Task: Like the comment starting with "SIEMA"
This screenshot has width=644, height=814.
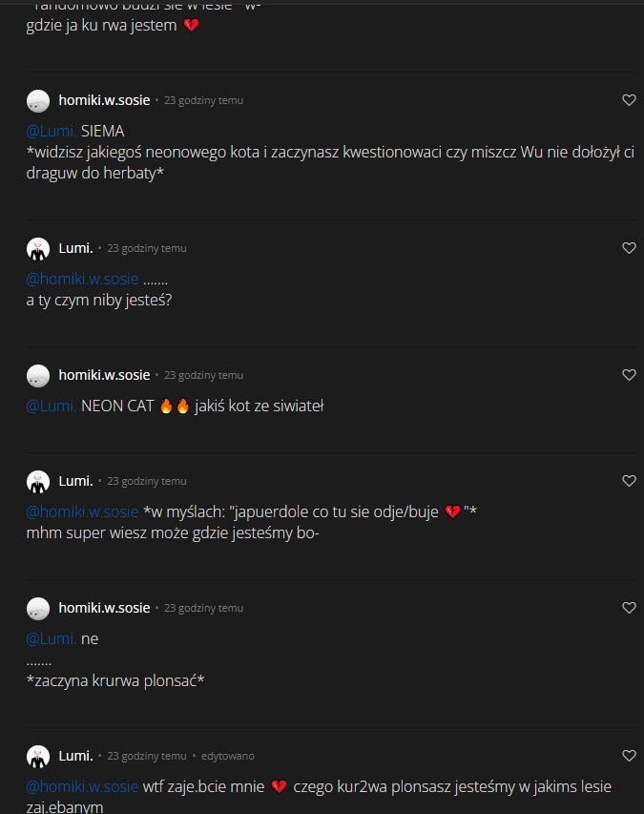Action: click(629, 100)
